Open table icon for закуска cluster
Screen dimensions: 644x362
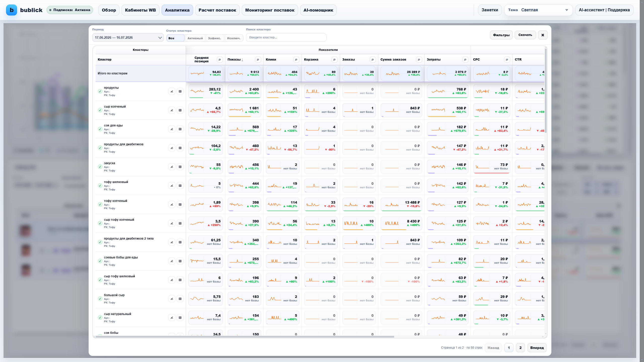click(x=180, y=167)
